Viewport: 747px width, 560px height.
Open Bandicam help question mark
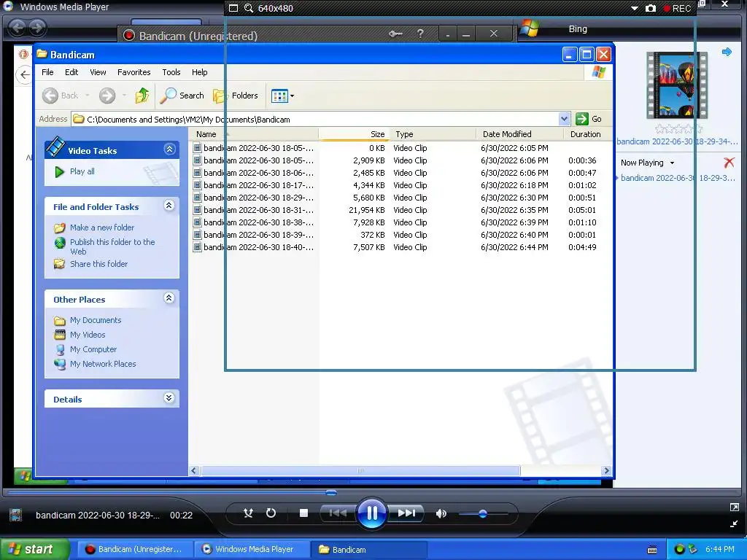tap(419, 34)
